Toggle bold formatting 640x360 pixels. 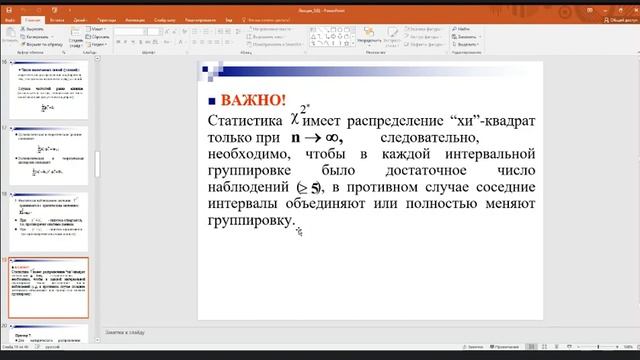click(x=118, y=42)
